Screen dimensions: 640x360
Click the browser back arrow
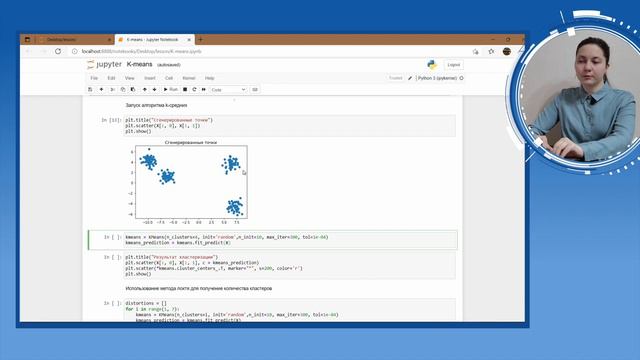(x=29, y=51)
